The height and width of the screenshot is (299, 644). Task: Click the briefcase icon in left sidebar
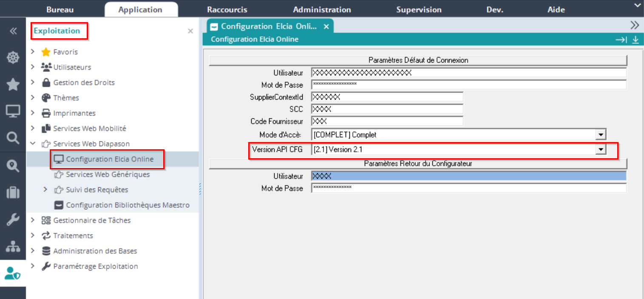point(13,193)
